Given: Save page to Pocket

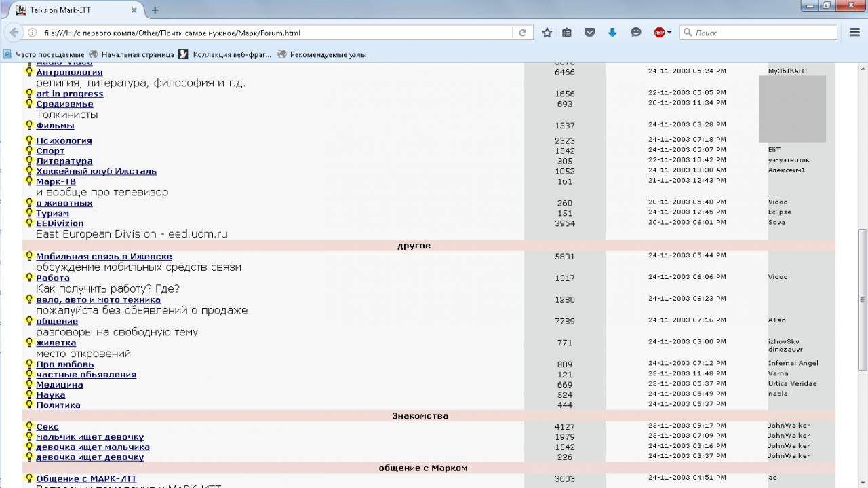Looking at the screenshot, I should pyautogui.click(x=589, y=33).
